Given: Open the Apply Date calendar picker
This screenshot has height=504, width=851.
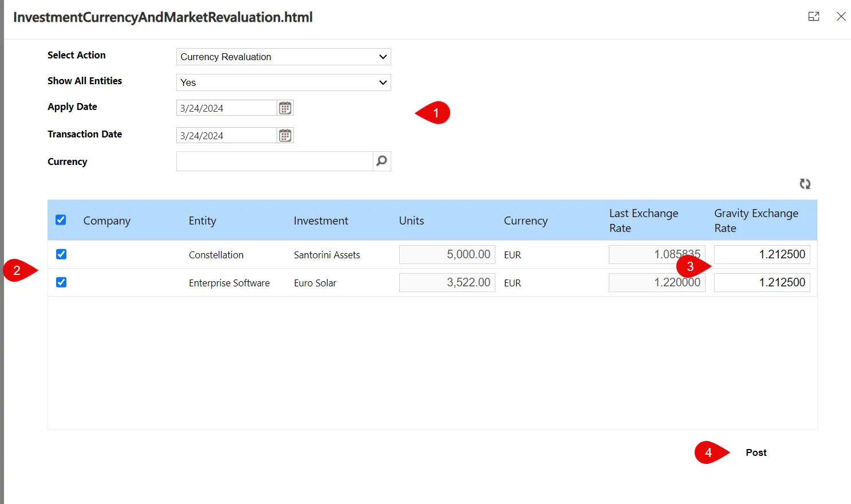Looking at the screenshot, I should pos(285,108).
